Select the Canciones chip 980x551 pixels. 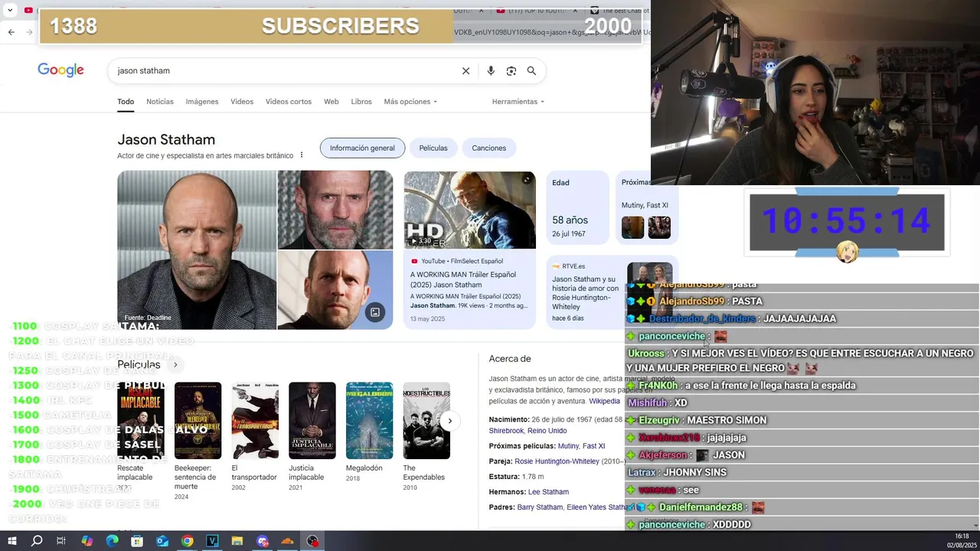point(489,148)
